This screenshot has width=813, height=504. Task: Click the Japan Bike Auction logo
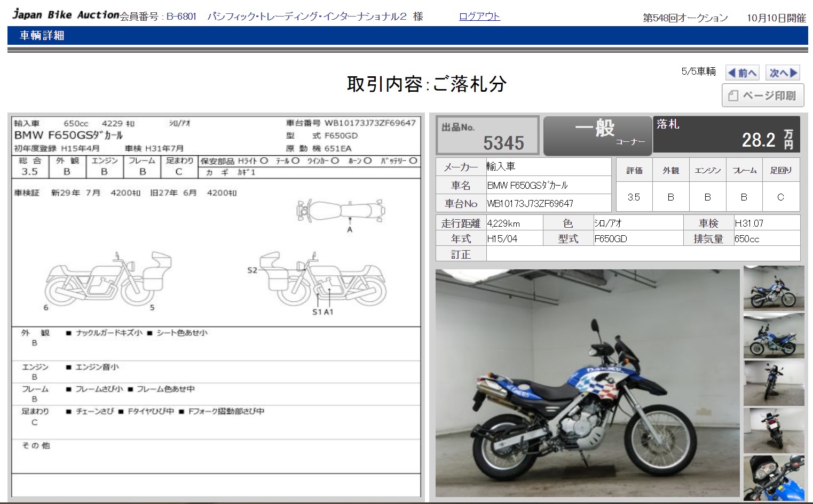[65, 14]
